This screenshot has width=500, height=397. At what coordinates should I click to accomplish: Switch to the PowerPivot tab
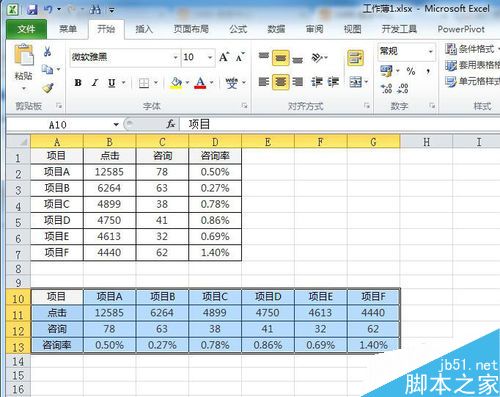pos(461,29)
